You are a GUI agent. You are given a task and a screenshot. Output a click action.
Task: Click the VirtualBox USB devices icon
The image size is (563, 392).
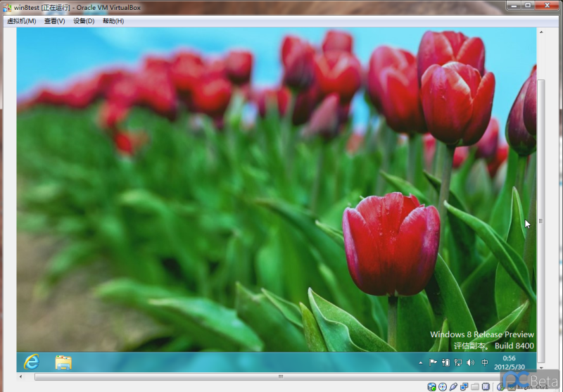(453, 386)
